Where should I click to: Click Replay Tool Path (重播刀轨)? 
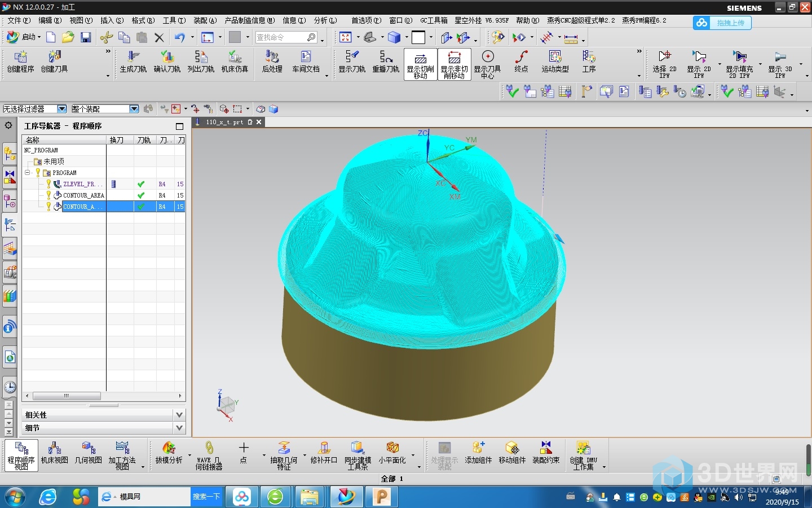(386, 62)
